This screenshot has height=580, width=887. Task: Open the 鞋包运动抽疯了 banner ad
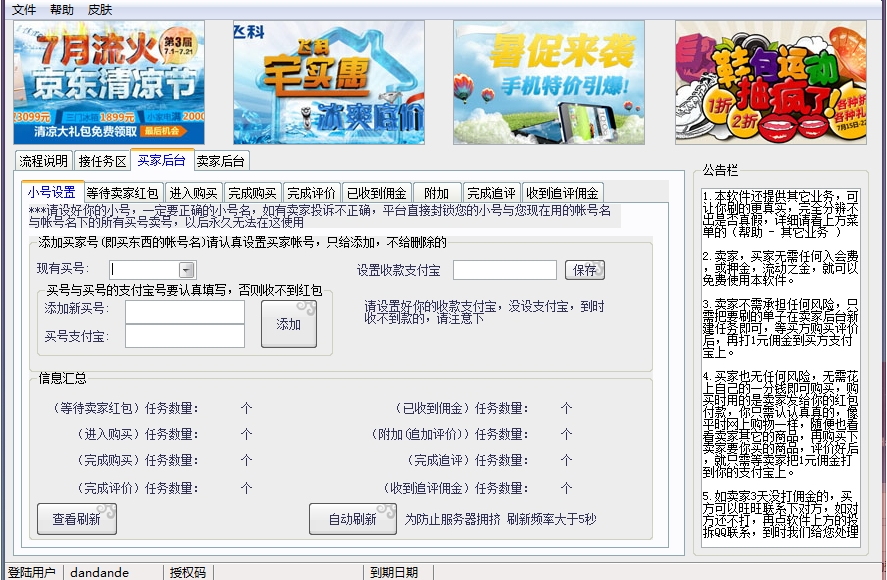pos(770,83)
